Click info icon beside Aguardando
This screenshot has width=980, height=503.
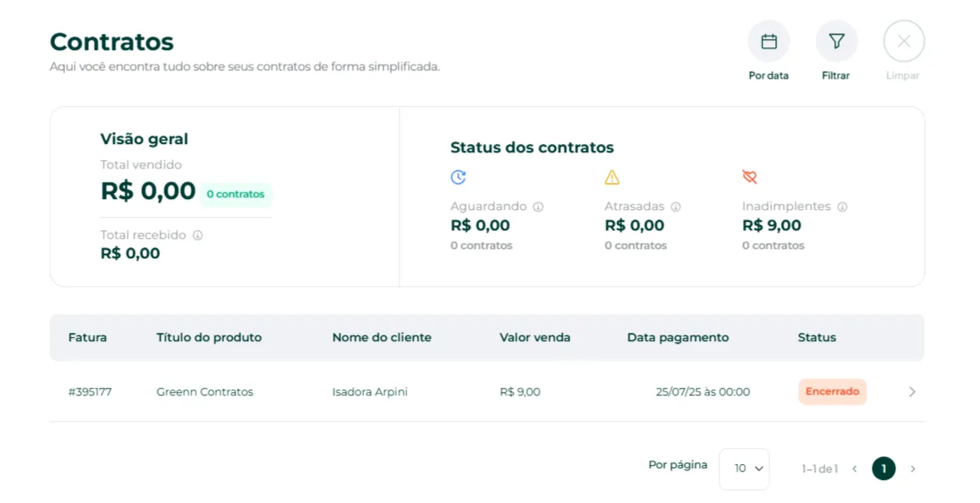tap(538, 207)
